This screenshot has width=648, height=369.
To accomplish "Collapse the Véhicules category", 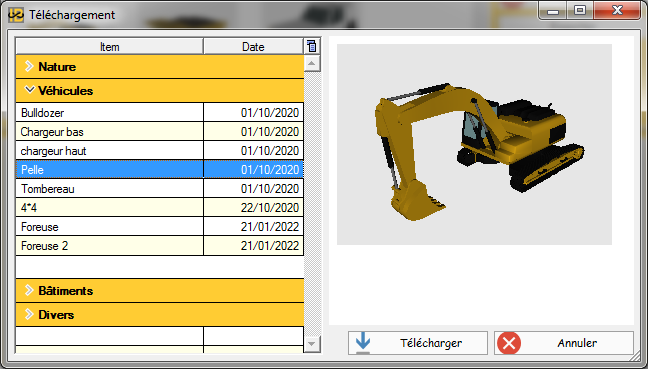I will [x=29, y=90].
